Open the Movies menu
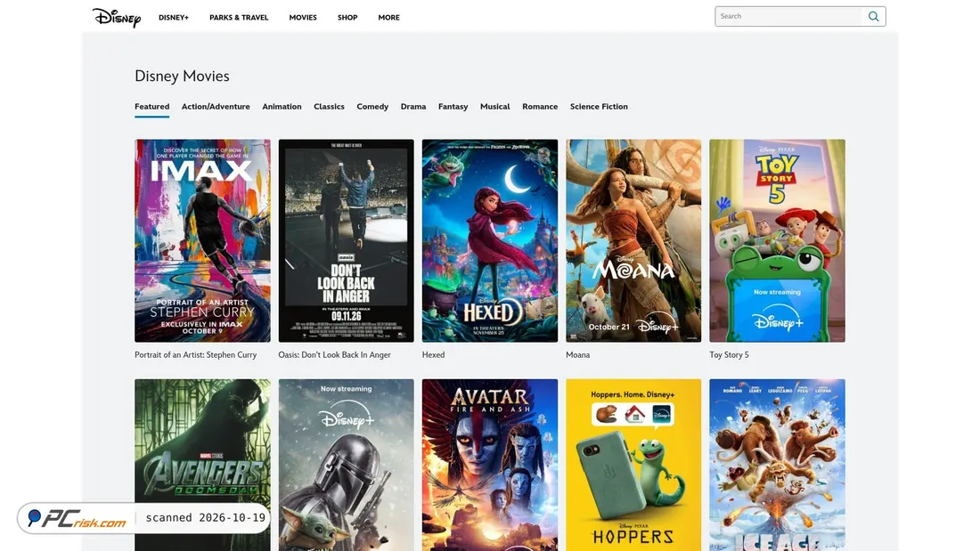980x551 pixels. (303, 18)
